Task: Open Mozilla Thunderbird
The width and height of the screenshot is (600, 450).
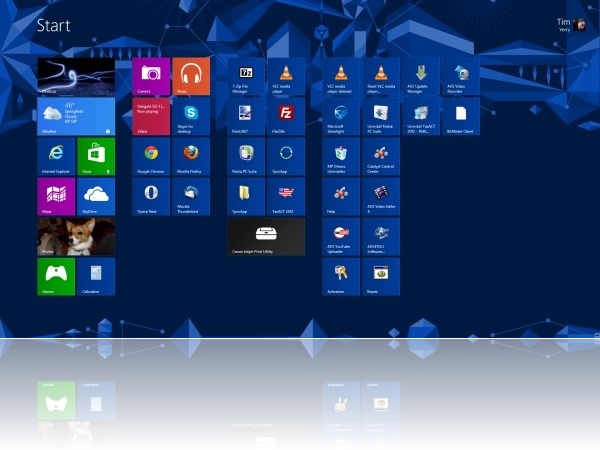Action: [x=191, y=197]
